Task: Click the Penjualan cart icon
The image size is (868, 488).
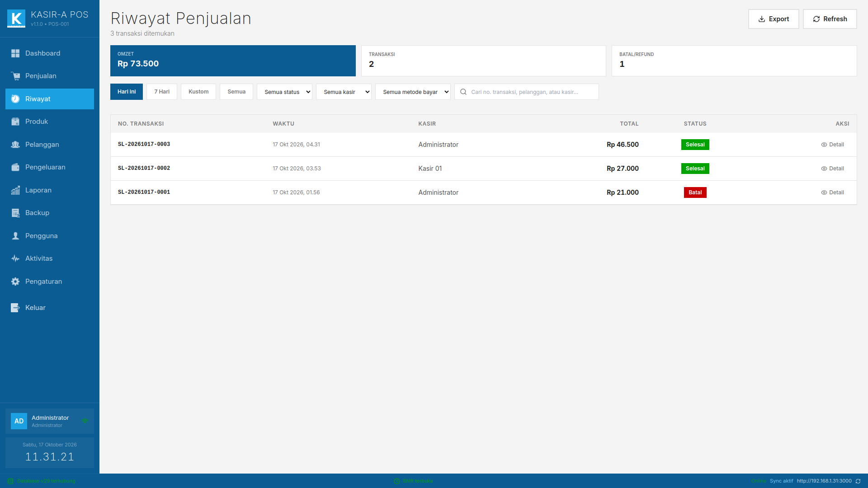Action: tap(15, 76)
